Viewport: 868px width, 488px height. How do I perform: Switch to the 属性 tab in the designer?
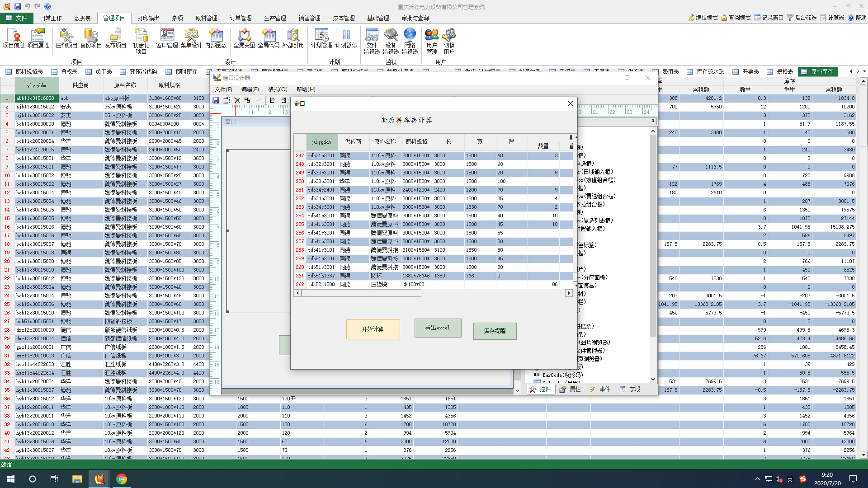point(570,389)
